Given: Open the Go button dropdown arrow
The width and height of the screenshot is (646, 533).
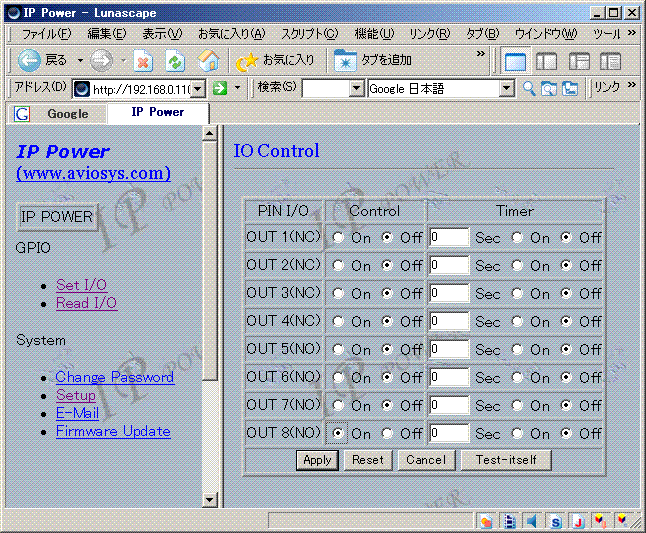Looking at the screenshot, I should [237, 88].
